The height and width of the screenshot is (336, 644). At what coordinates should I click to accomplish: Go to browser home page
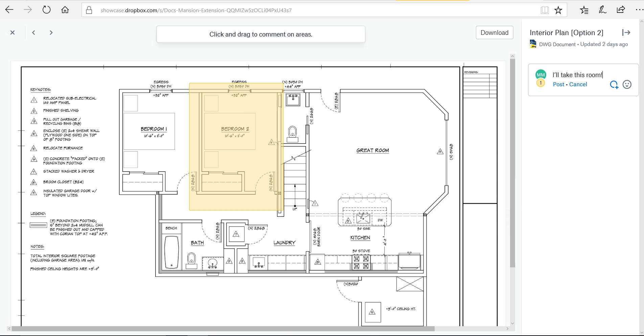(x=65, y=10)
